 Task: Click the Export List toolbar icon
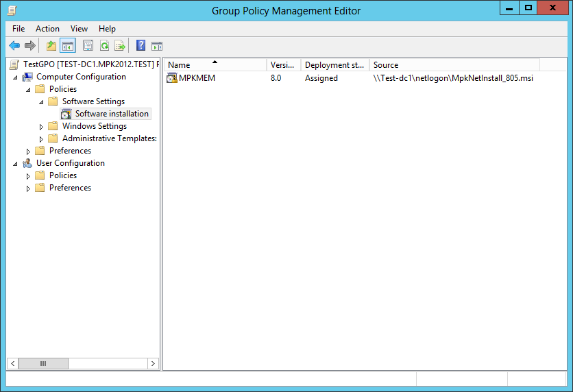pyautogui.click(x=120, y=46)
